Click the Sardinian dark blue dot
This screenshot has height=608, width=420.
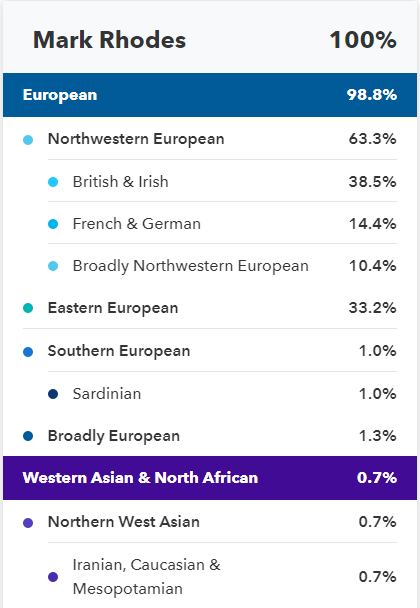53,394
